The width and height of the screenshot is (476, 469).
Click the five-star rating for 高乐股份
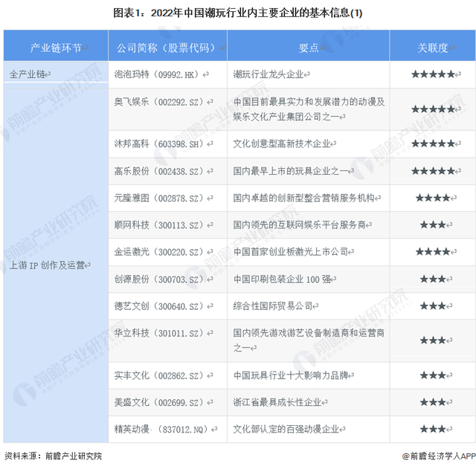tap(433, 171)
